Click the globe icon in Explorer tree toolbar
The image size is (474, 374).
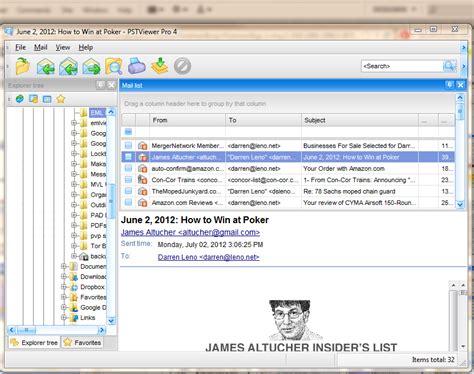coord(20,99)
